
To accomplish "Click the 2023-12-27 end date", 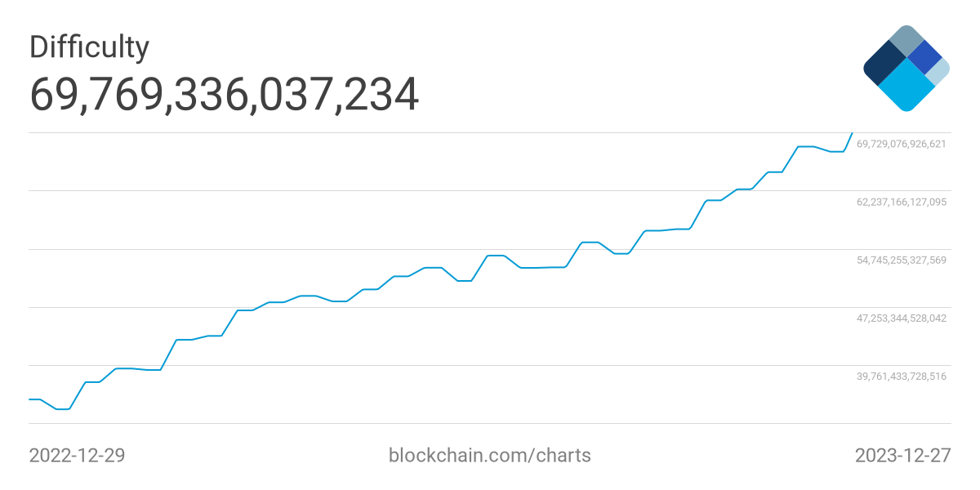I will pos(902,455).
